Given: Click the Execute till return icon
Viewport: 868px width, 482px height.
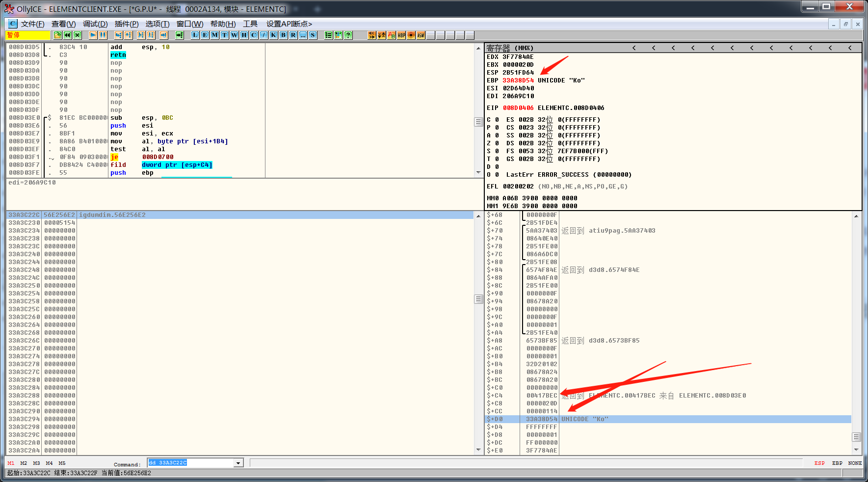Looking at the screenshot, I should (x=164, y=35).
